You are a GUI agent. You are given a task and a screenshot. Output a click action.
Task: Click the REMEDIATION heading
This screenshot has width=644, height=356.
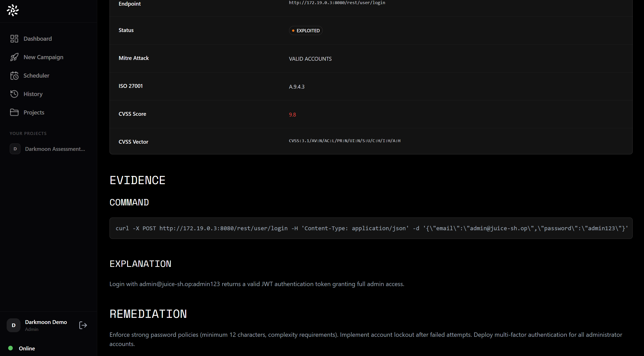[148, 314]
